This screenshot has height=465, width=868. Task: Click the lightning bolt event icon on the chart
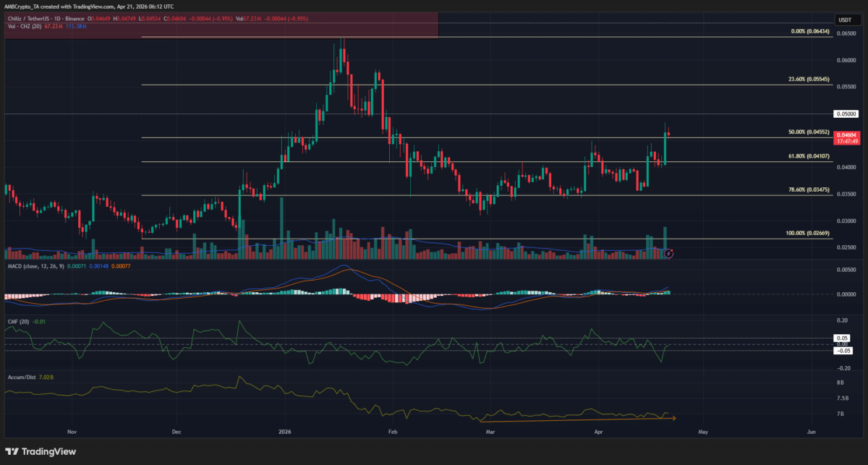(x=668, y=254)
